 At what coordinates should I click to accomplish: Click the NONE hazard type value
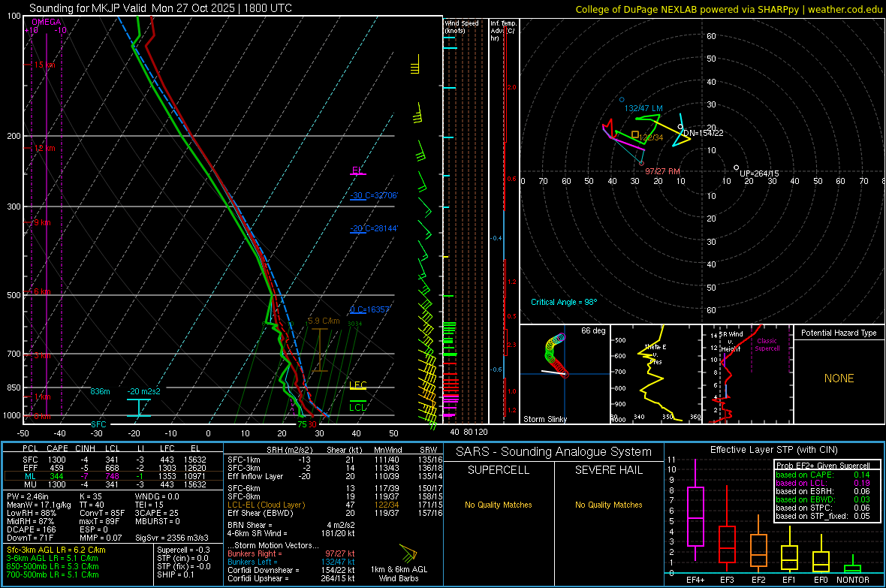839,378
